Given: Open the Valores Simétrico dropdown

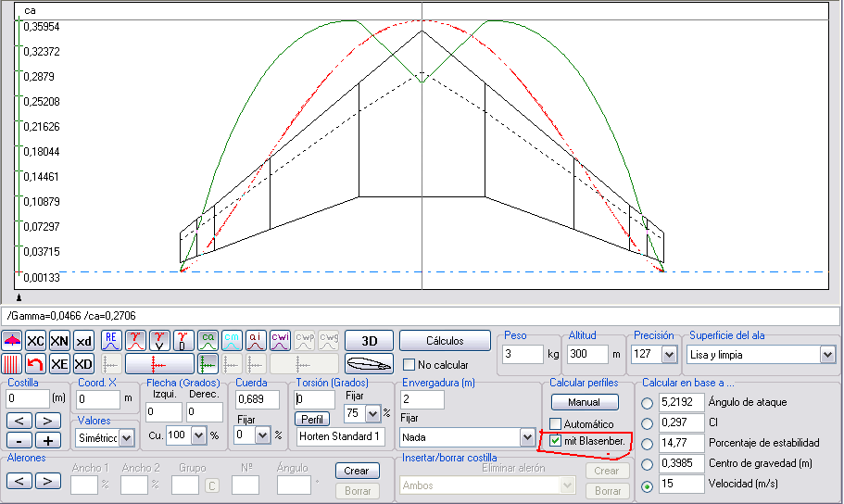Looking at the screenshot, I should pyautogui.click(x=127, y=436).
